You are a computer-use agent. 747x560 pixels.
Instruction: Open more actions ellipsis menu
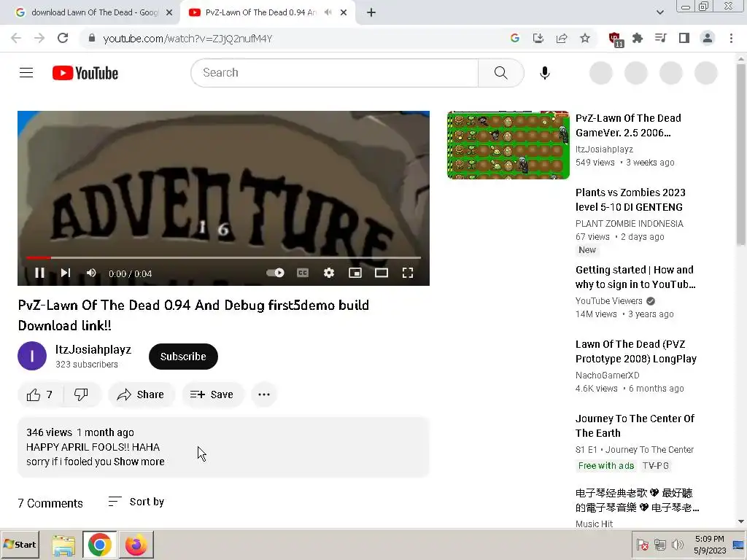click(x=264, y=394)
